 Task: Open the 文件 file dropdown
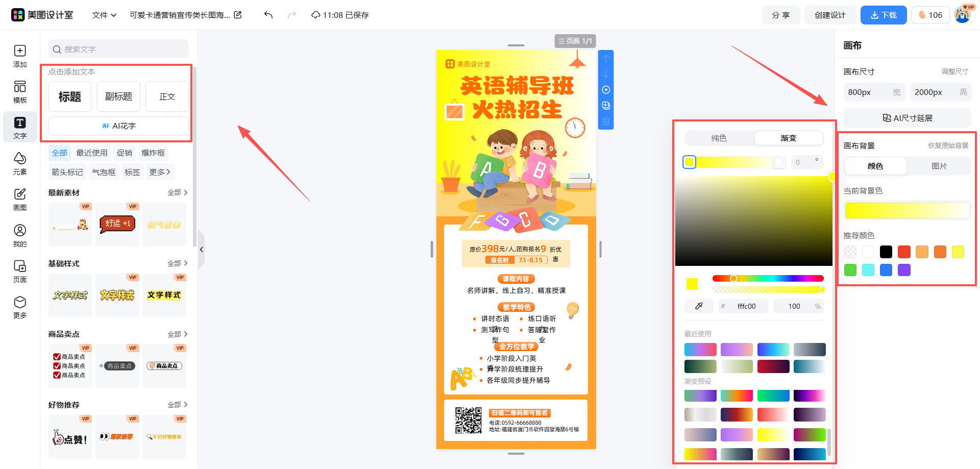pyautogui.click(x=104, y=15)
